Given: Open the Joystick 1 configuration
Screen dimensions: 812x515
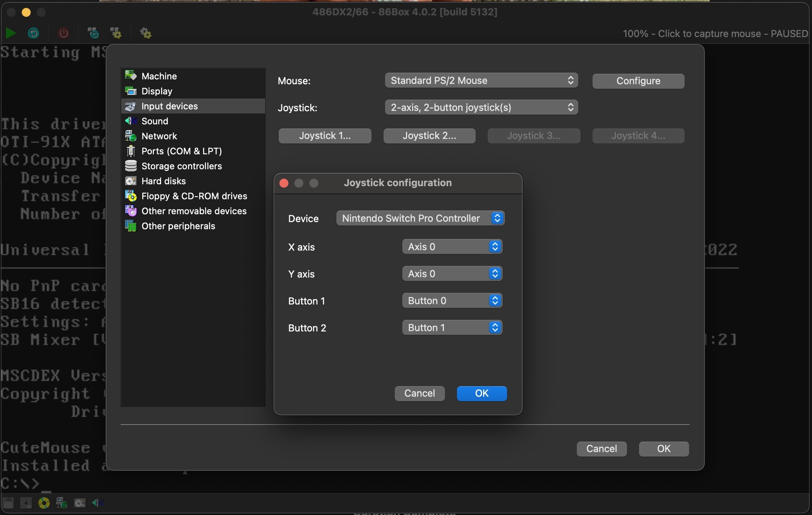Looking at the screenshot, I should (325, 136).
